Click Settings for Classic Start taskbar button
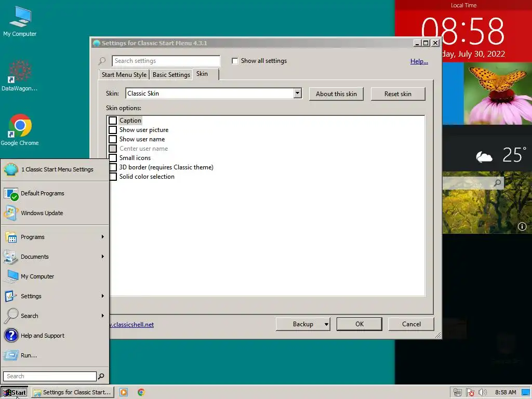The width and height of the screenshot is (532, 399). coord(73,392)
